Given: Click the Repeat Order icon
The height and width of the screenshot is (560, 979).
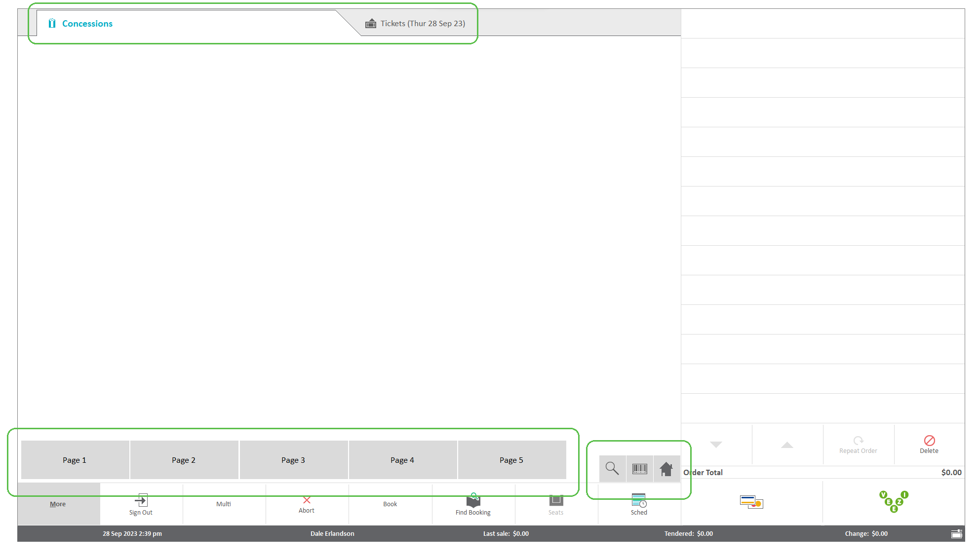Looking at the screenshot, I should click(859, 440).
